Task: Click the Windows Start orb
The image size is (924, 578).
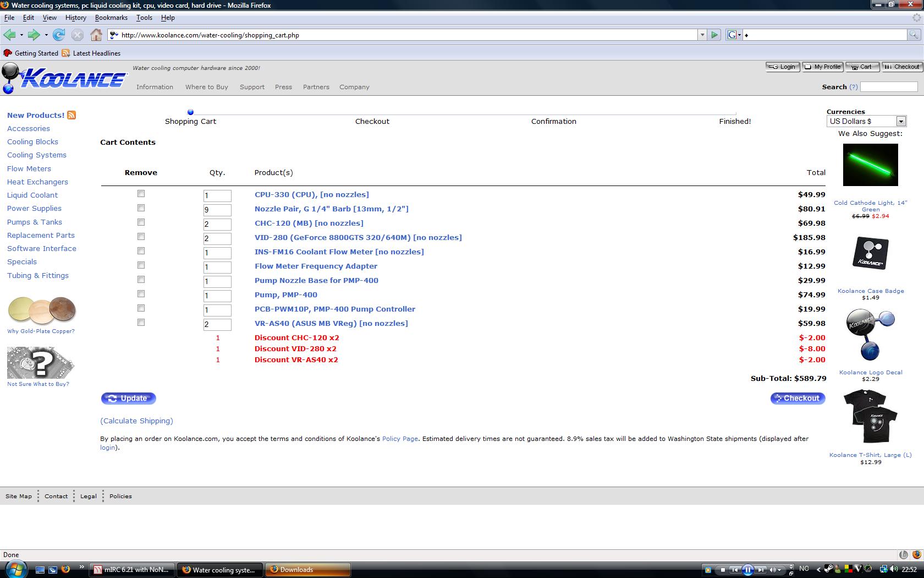Action: 15,569
